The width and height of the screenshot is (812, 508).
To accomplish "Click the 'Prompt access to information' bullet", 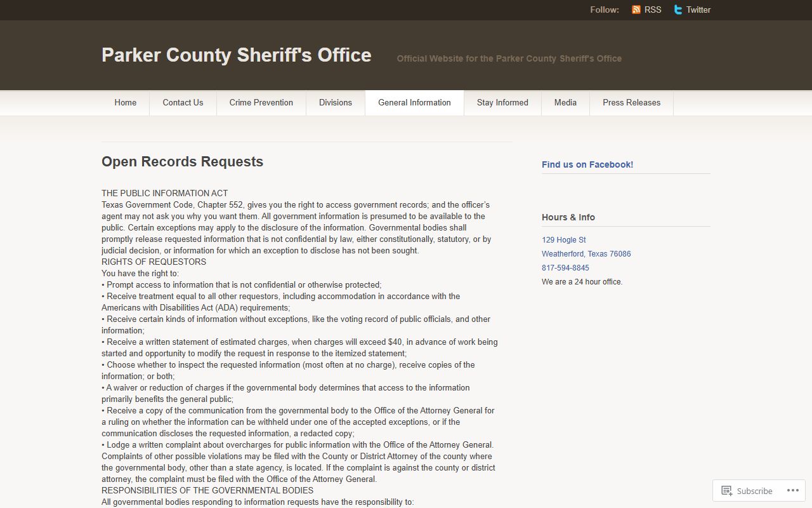I will (242, 285).
